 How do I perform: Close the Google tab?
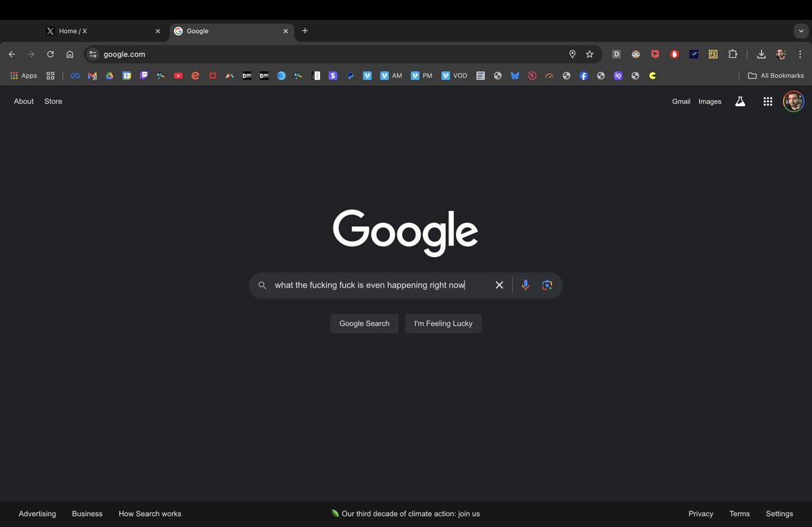pos(286,31)
